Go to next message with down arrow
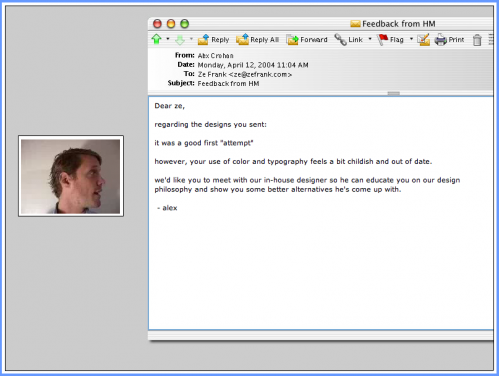Viewport: 499px width, 376px height. coord(180,40)
